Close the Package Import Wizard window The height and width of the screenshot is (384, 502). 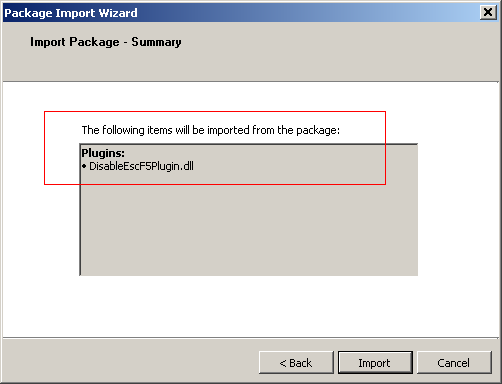point(488,12)
